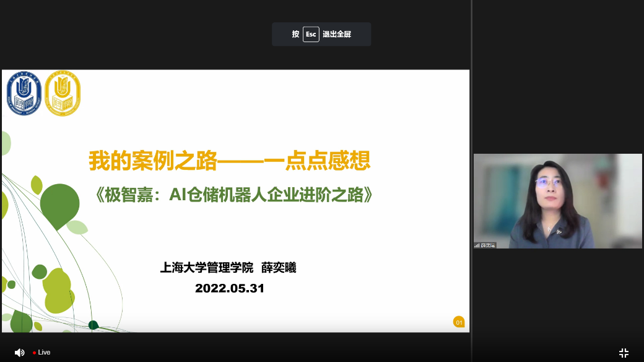Click the red Live indicator
This screenshot has width=644, height=362.
(x=35, y=353)
